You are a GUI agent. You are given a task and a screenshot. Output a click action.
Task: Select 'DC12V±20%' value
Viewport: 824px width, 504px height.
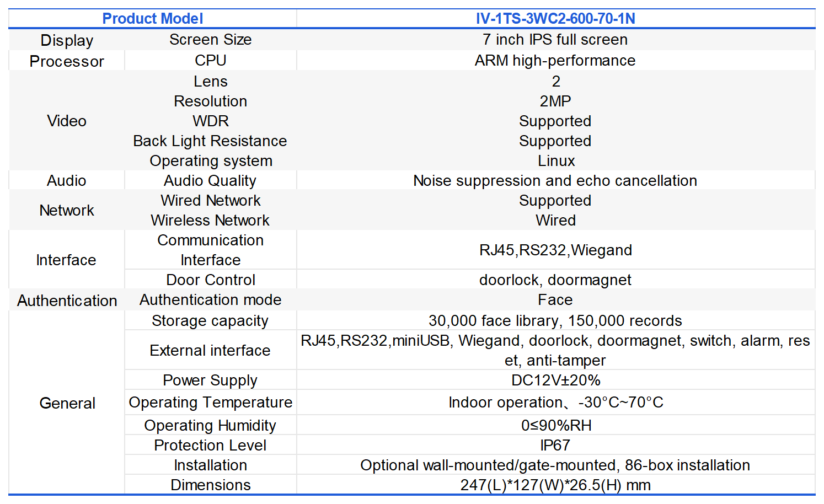point(555,380)
